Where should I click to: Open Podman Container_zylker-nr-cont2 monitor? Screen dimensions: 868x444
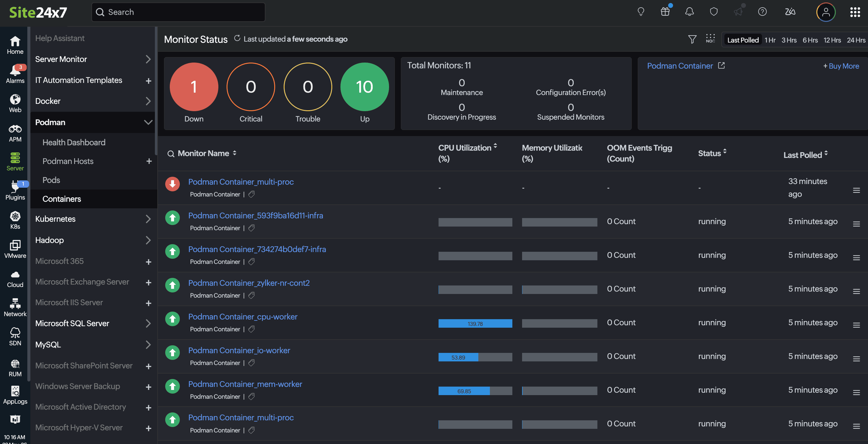point(249,283)
